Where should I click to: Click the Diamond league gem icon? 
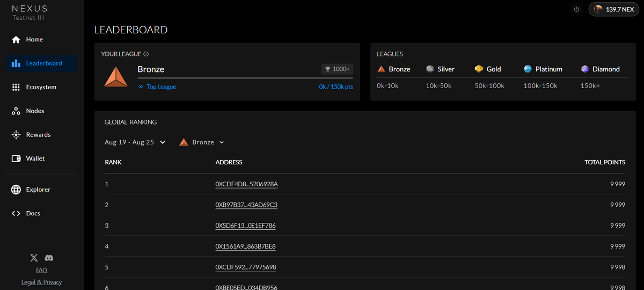(585, 69)
